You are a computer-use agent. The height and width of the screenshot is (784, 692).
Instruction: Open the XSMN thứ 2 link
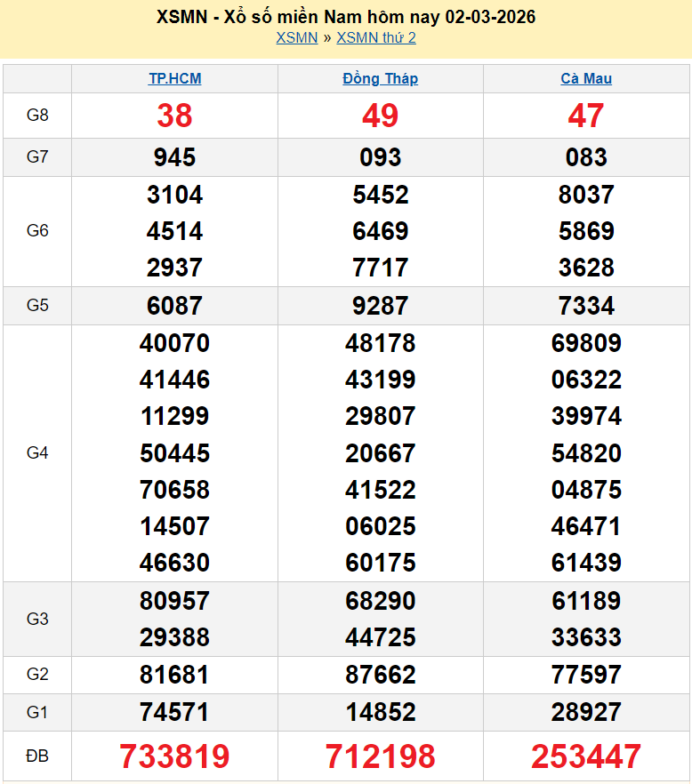(x=376, y=37)
